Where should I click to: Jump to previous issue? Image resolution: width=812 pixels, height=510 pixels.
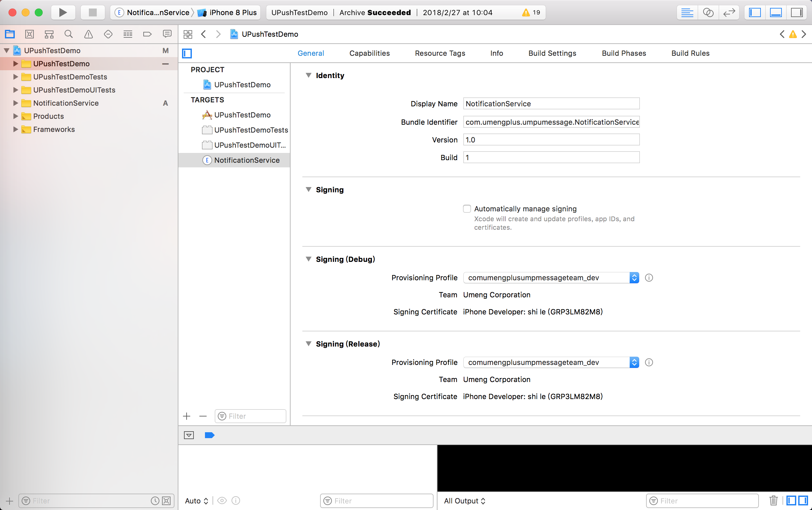[782, 34]
